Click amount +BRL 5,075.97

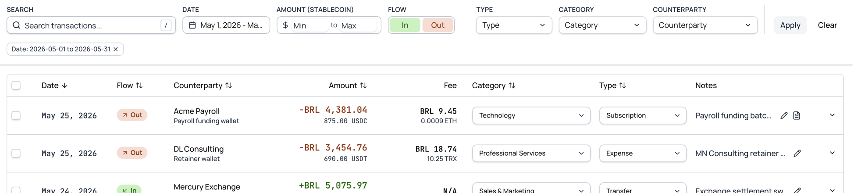(x=333, y=185)
